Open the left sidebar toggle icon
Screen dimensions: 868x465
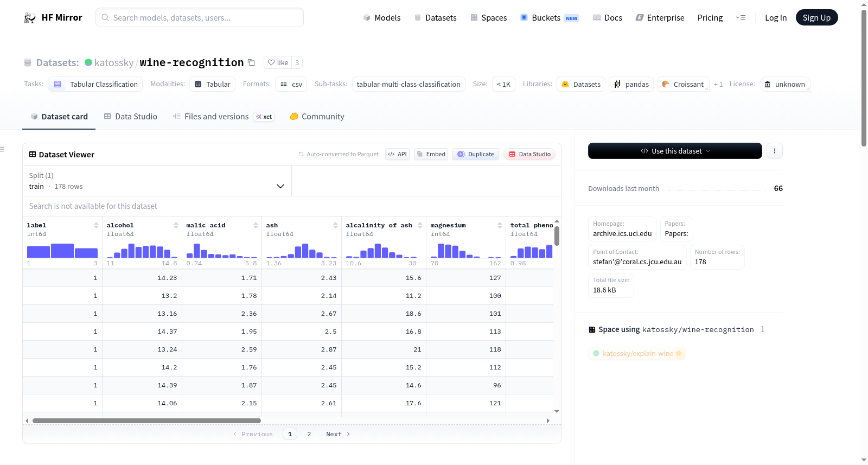pos(2,149)
